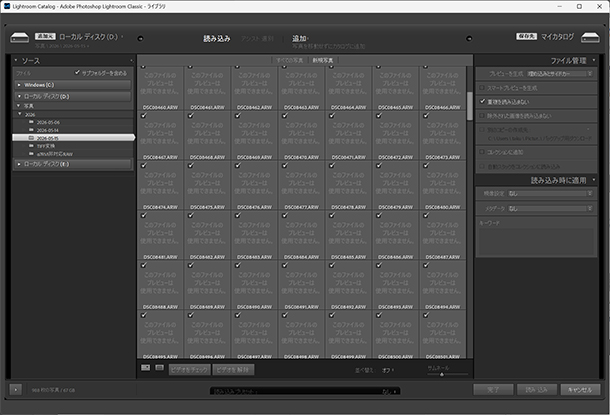
Task: Collapse the ファイル管理 panel
Action: pos(594,60)
